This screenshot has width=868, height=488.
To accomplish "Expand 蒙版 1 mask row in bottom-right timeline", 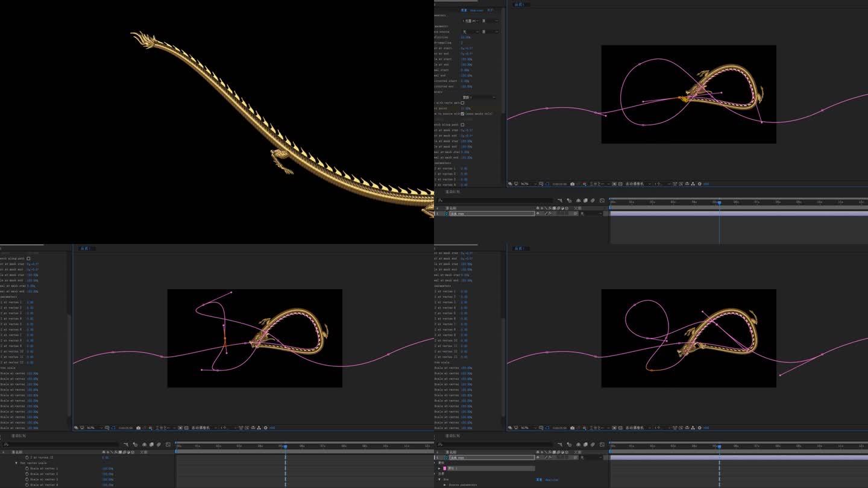I will 439,468.
